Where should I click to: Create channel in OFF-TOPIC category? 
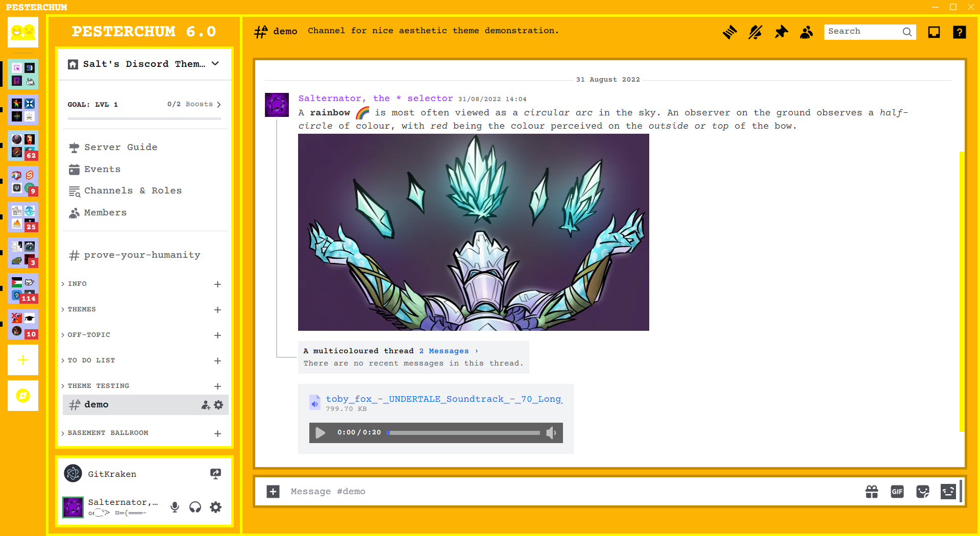click(x=217, y=335)
